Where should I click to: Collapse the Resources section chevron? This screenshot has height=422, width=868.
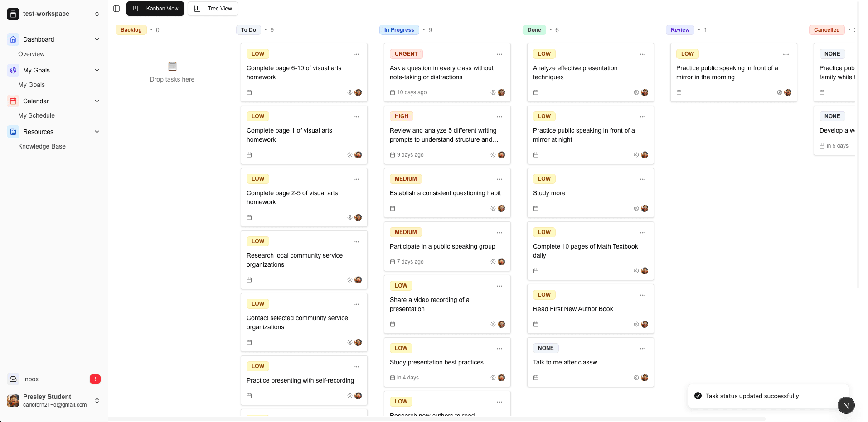pos(97,132)
